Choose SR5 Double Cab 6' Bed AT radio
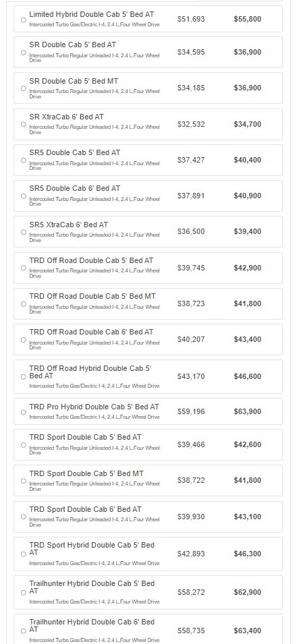The width and height of the screenshot is (299, 644). [24, 196]
